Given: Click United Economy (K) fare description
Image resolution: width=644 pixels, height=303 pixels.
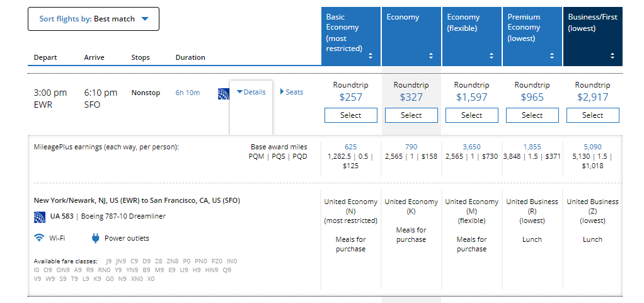Looking at the screenshot, I should (411, 207).
